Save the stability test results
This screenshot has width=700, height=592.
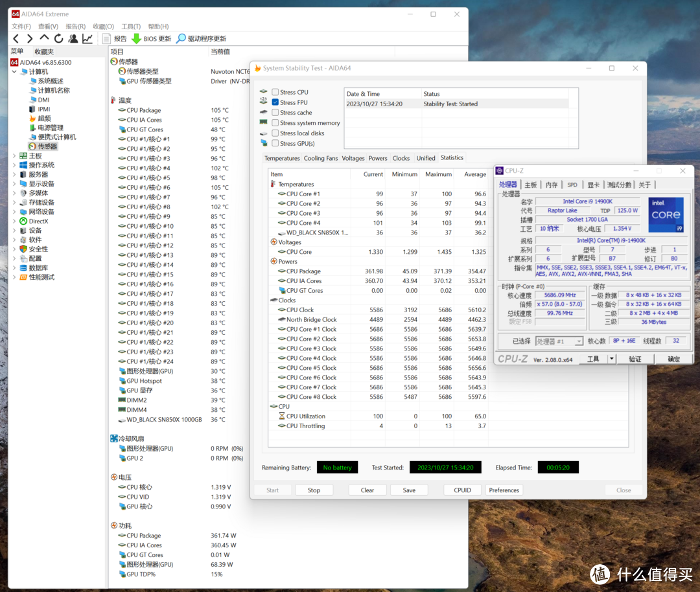coord(409,490)
